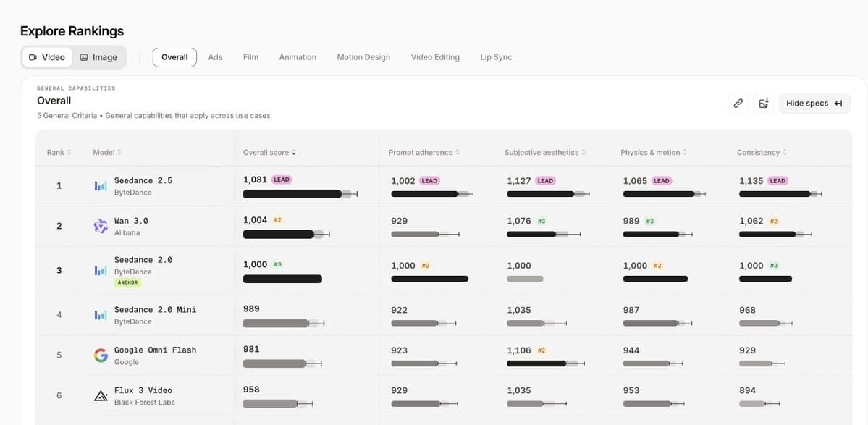Viewport: 868px width, 425px height.
Task: Click the Seedance 2.0 Mini logo icon
Action: click(x=101, y=315)
